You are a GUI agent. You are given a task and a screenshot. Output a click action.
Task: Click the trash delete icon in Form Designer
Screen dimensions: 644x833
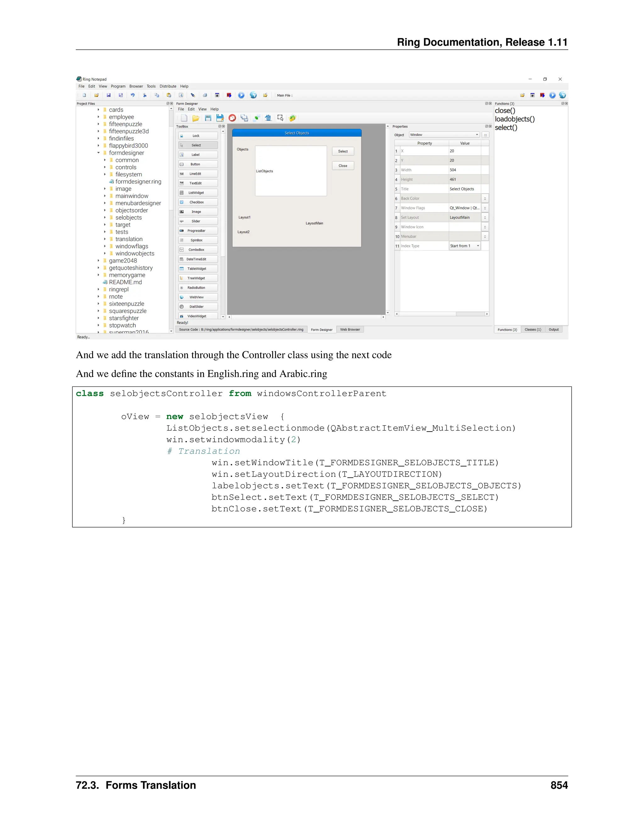[x=268, y=118]
